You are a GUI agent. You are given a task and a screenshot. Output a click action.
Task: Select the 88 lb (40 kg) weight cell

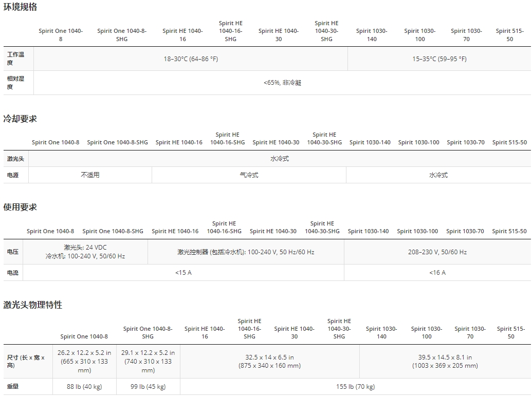click(84, 387)
